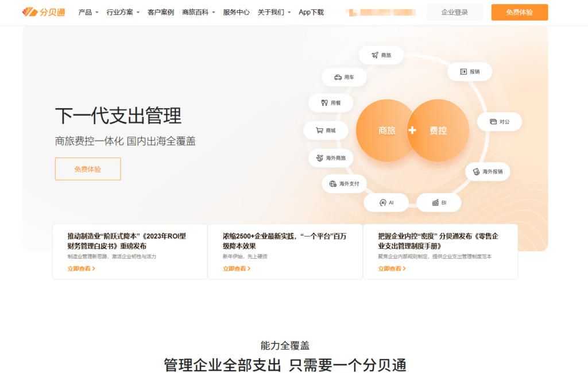Select the 商旅 (business travel) bubble icon
Image resolution: width=588 pixels, height=373 pixels.
tap(381, 55)
